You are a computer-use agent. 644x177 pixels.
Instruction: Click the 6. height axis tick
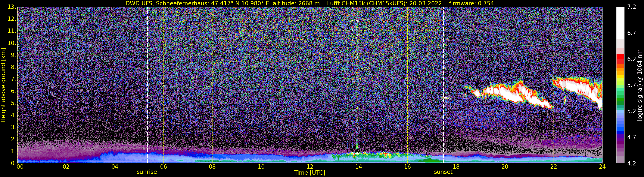click(x=13, y=91)
